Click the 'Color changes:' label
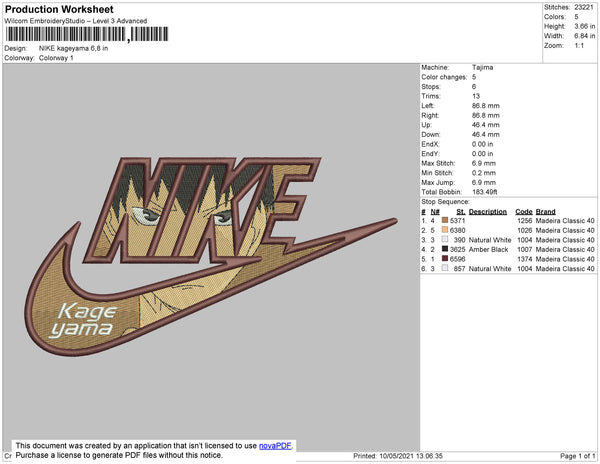Image resolution: width=600 pixels, height=464 pixels. click(x=444, y=77)
